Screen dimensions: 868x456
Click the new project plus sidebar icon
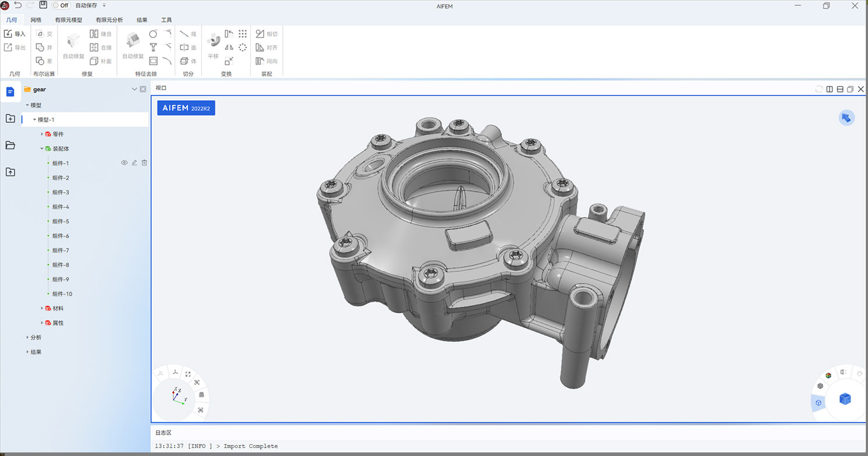click(x=10, y=118)
